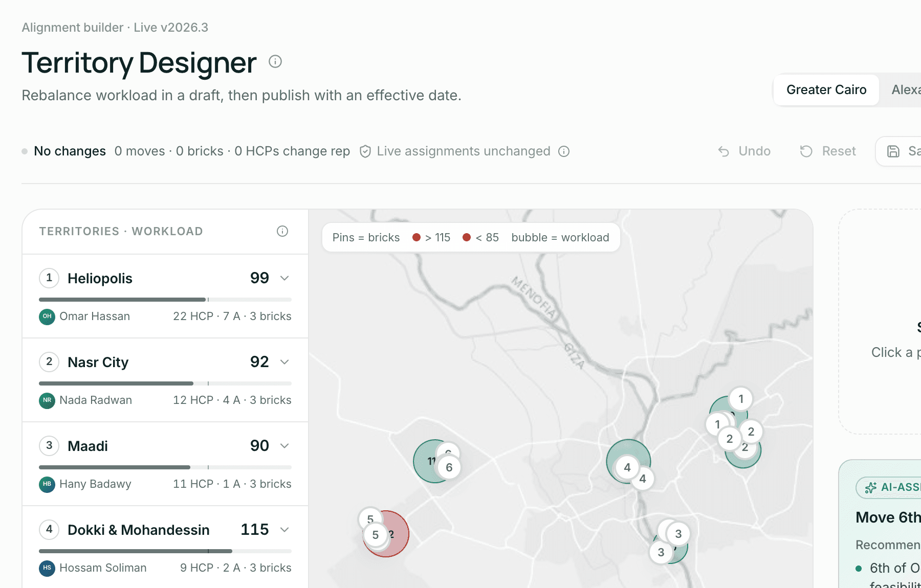Click the topmost brick pin 1 on the map
The width and height of the screenshot is (921, 588).
[741, 399]
